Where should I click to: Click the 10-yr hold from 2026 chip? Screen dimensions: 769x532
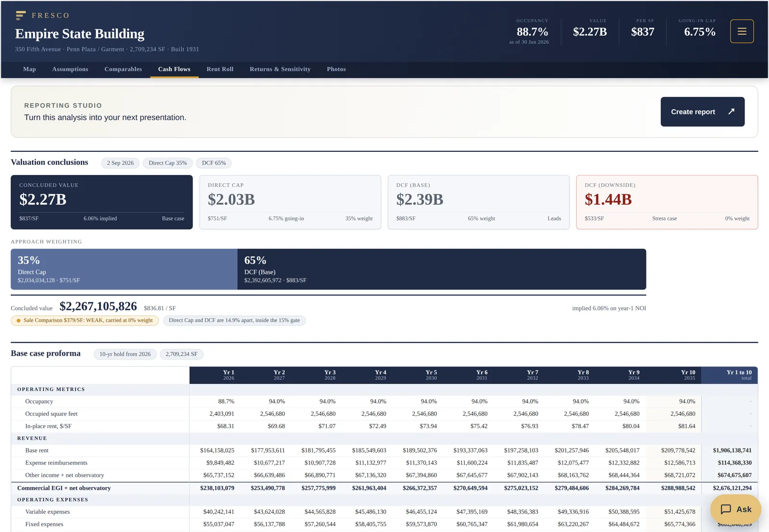125,354
